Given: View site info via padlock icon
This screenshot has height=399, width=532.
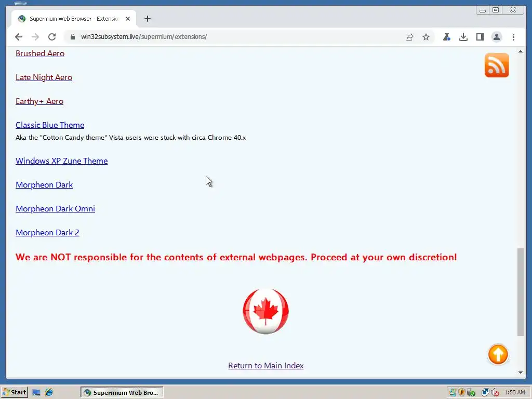Looking at the screenshot, I should (72, 37).
